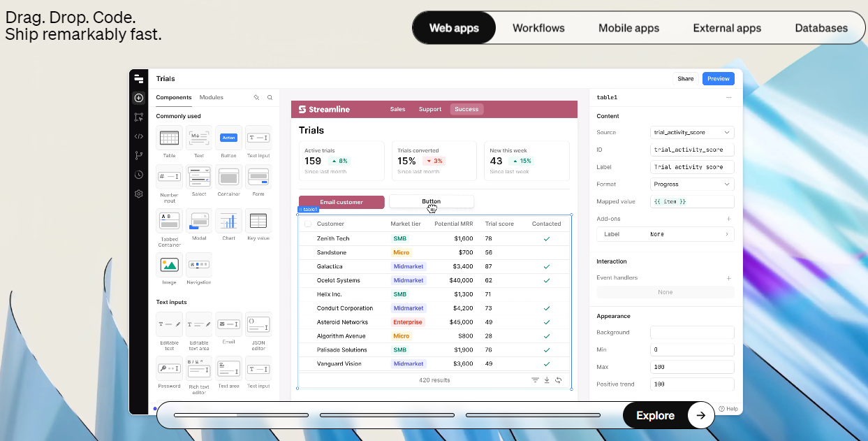Image resolution: width=868 pixels, height=441 pixels.
Task: Open the source control branch icon
Action: pyautogui.click(x=138, y=155)
